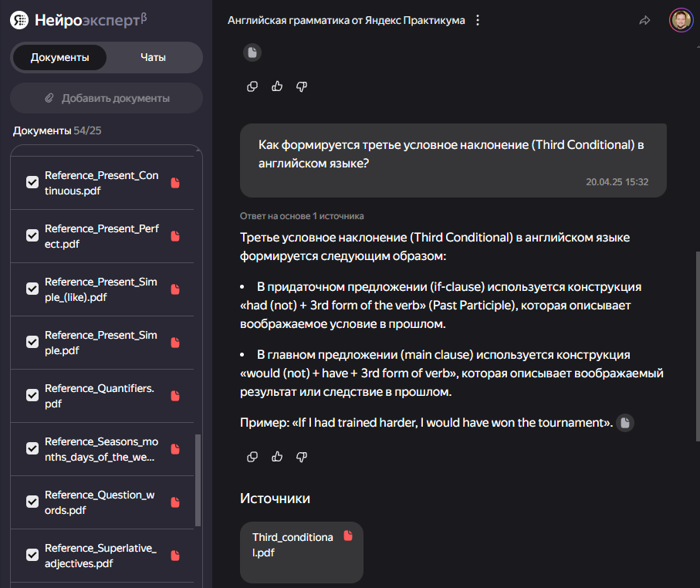Click the share arrow icon in the header
Viewport: 700px width, 588px height.
coord(644,20)
